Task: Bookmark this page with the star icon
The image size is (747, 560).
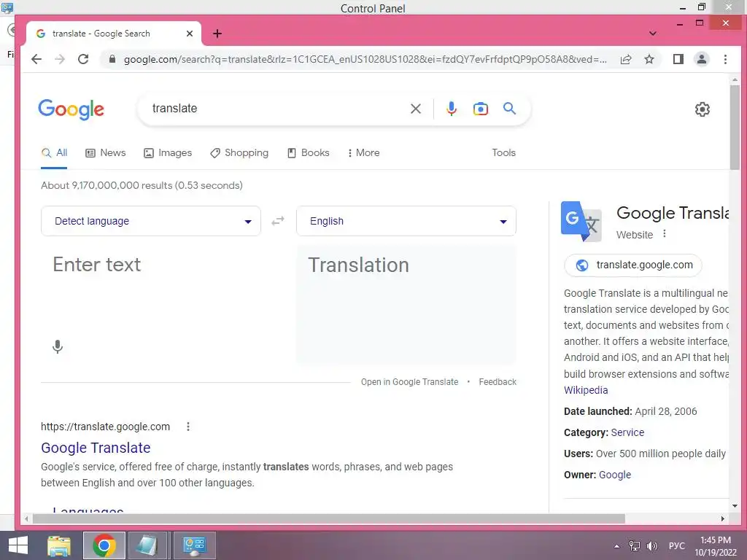Action: coord(649,59)
